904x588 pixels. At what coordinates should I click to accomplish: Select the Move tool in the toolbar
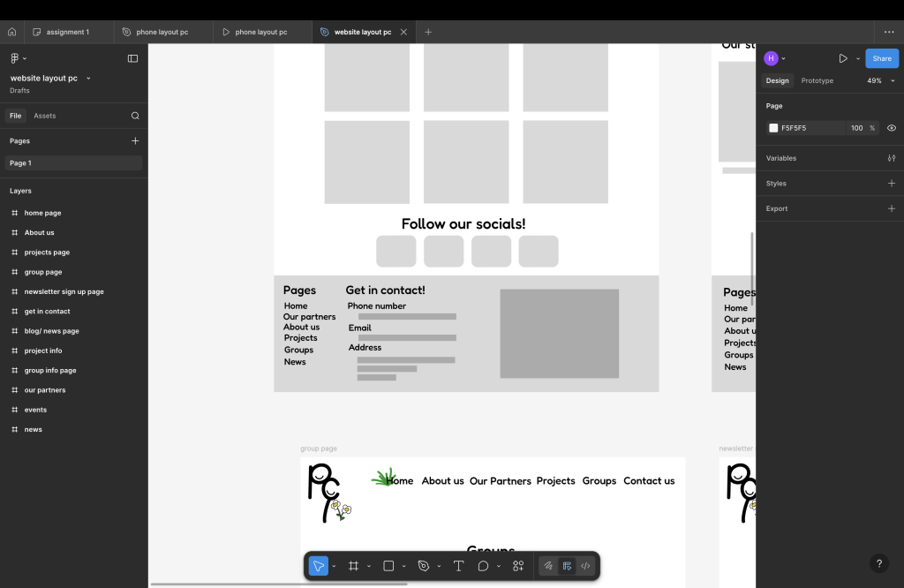pos(319,566)
